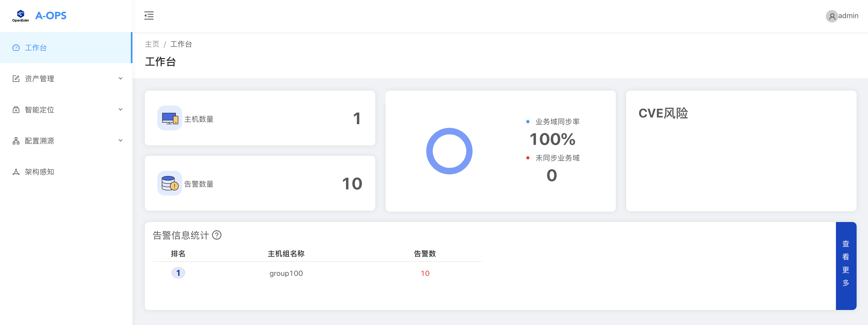Expand the 资产管理 submenu chevron
Image resolution: width=868 pixels, height=325 pixels.
coord(120,79)
